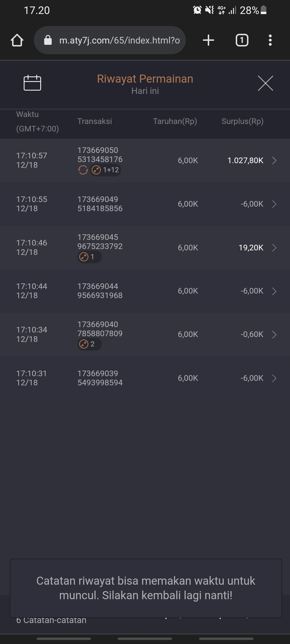Image resolution: width=290 pixels, height=644 pixels.
Task: Select transaction 1736690459675233792
Action: [x=100, y=242]
